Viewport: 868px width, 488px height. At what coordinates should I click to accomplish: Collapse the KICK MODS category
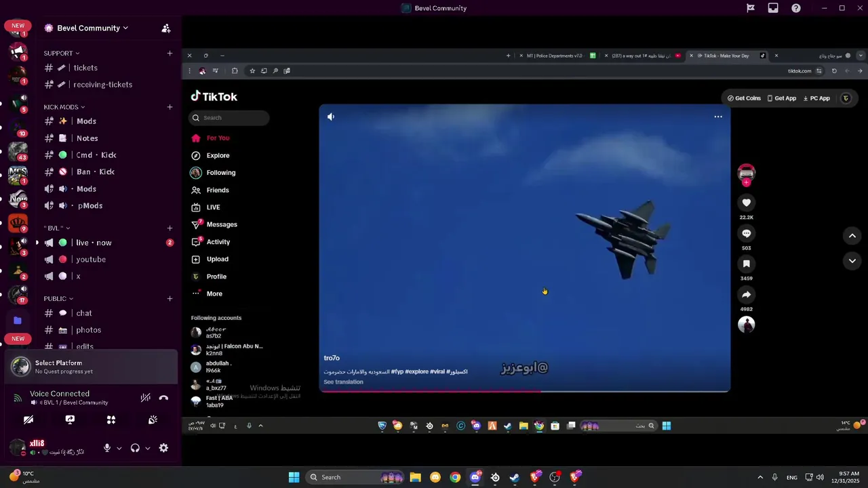(64, 107)
